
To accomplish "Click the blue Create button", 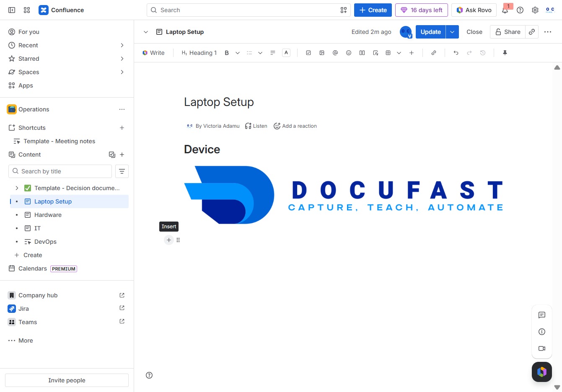I will [373, 10].
